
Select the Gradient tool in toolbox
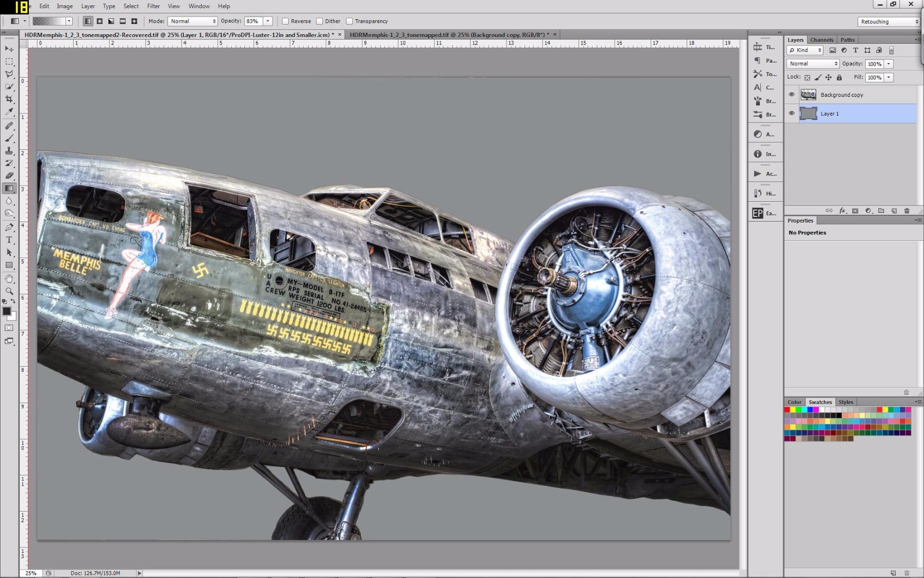tap(9, 188)
